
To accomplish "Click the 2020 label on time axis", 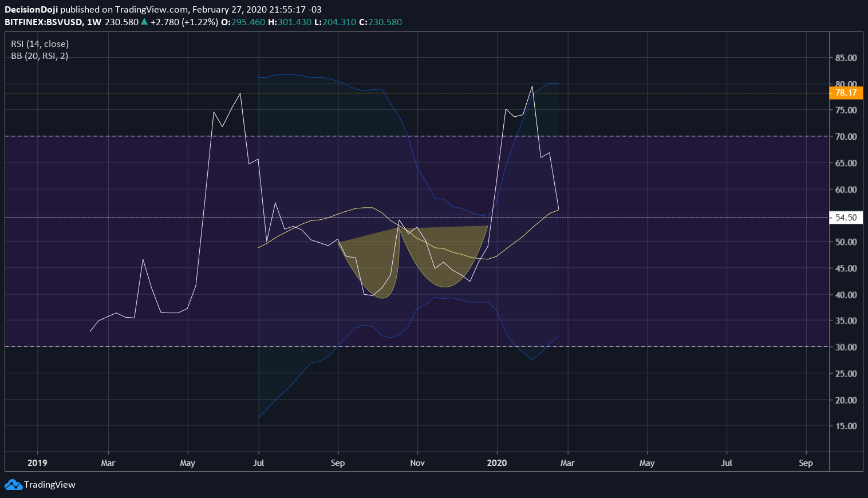I will 497,463.
